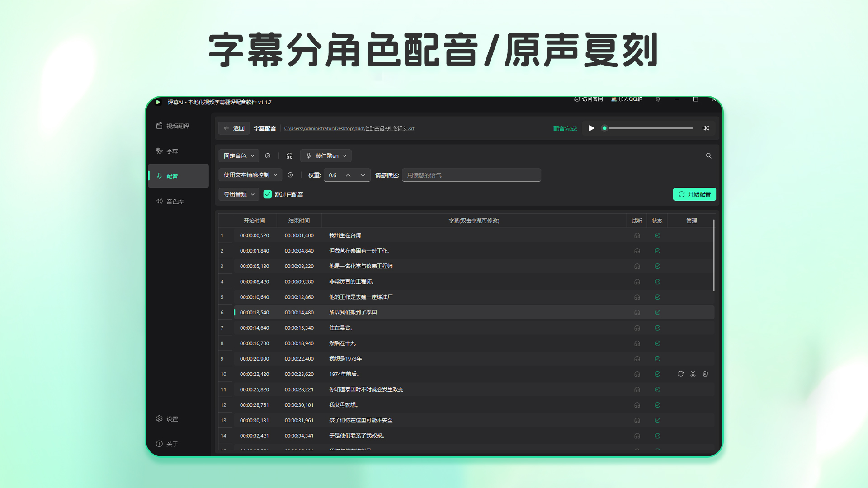Open help icon next to 使用文本情感控制
Screen dimensions: 868x488
(x=290, y=175)
